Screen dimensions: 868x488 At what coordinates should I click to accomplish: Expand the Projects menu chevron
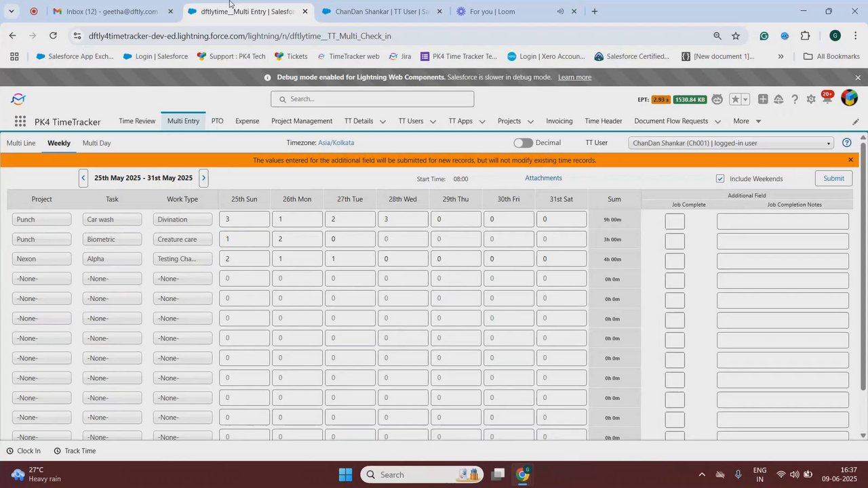(530, 122)
